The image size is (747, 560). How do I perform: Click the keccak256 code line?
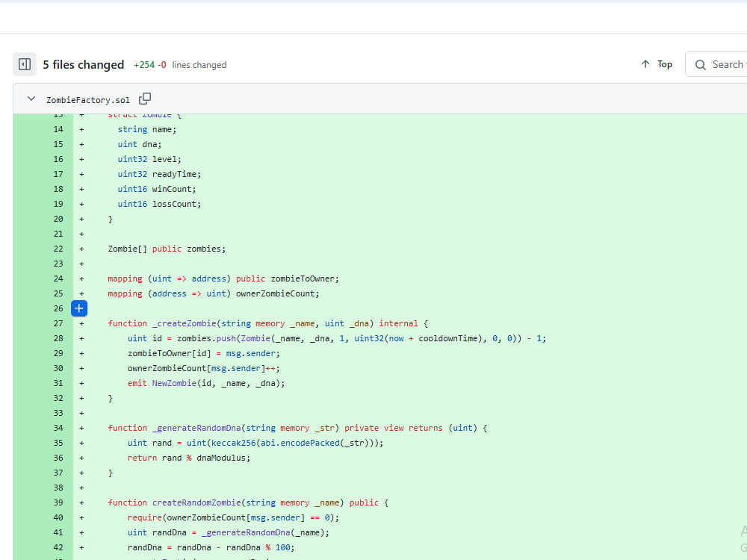[255, 443]
